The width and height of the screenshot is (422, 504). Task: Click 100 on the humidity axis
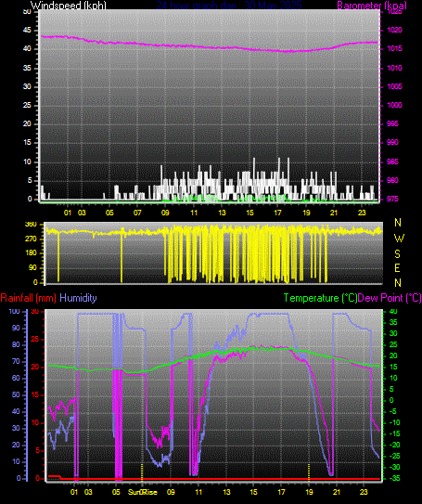[14, 312]
